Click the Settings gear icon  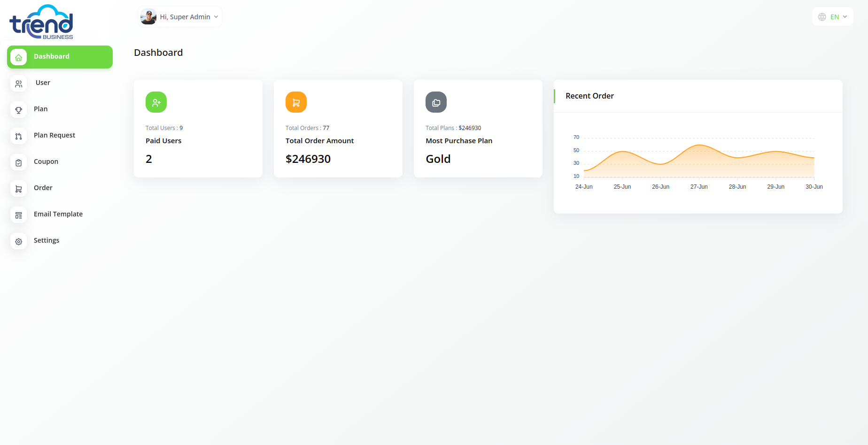pyautogui.click(x=18, y=241)
